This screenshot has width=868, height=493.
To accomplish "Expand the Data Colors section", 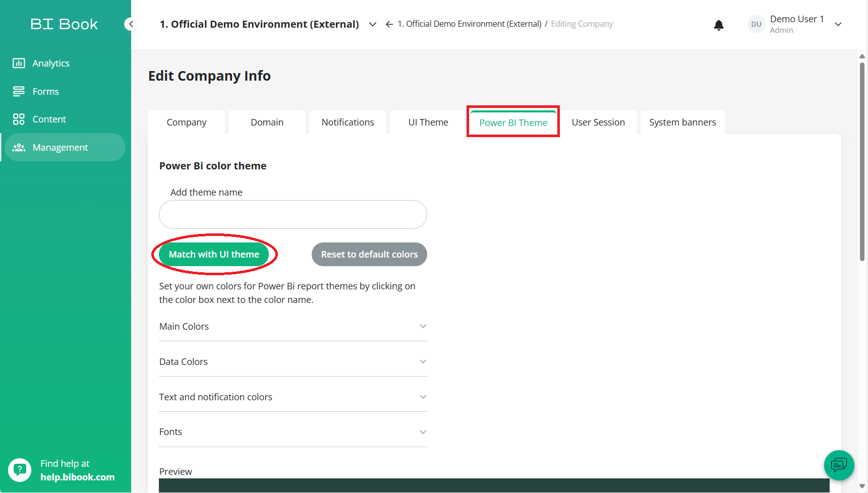I will (293, 361).
